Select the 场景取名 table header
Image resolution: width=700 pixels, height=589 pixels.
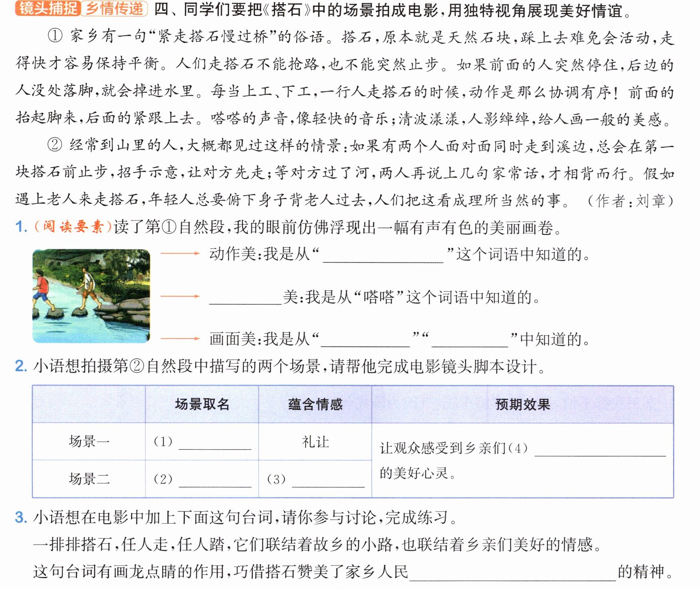[202, 404]
